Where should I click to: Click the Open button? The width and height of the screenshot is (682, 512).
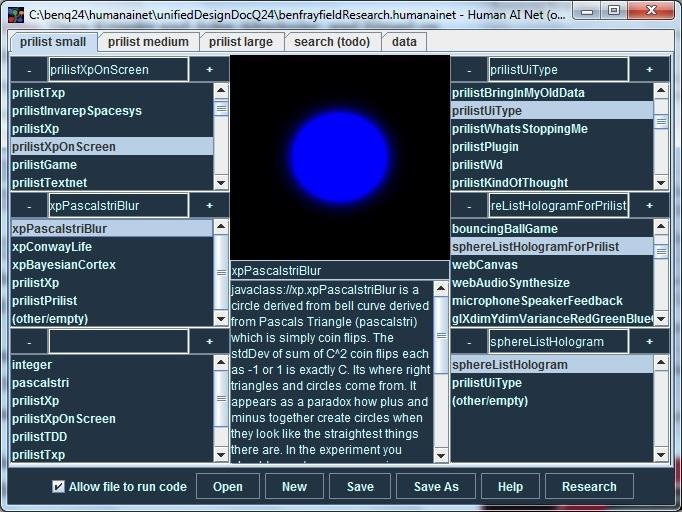228,486
